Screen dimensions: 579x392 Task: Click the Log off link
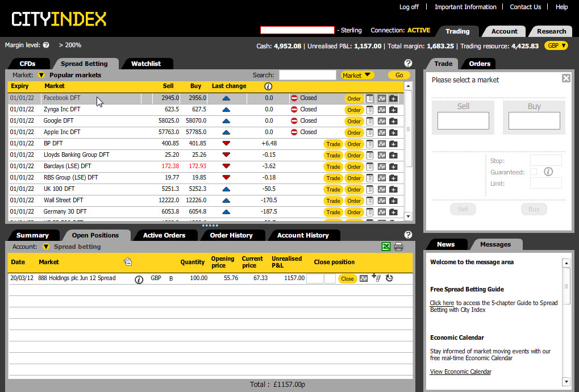coord(409,7)
